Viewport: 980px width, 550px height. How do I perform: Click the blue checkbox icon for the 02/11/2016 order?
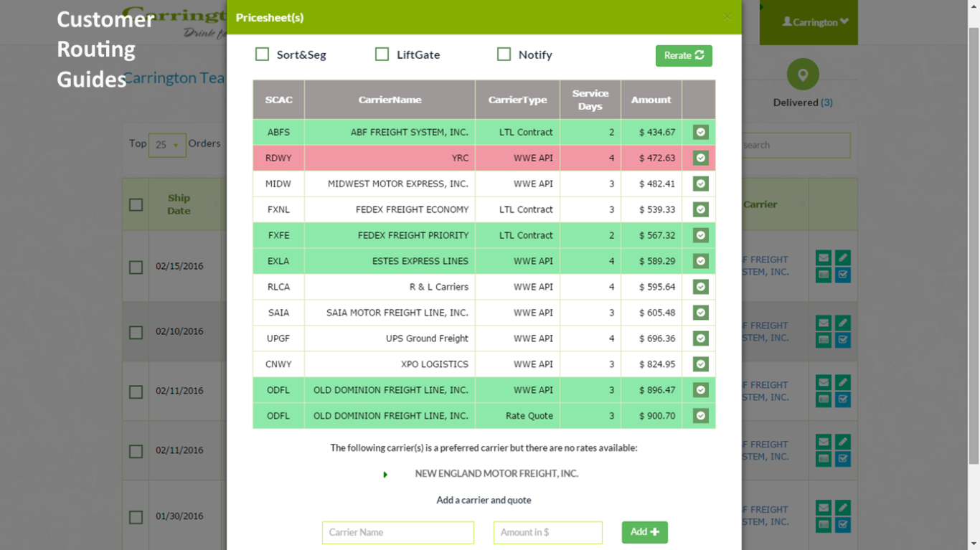(x=843, y=398)
